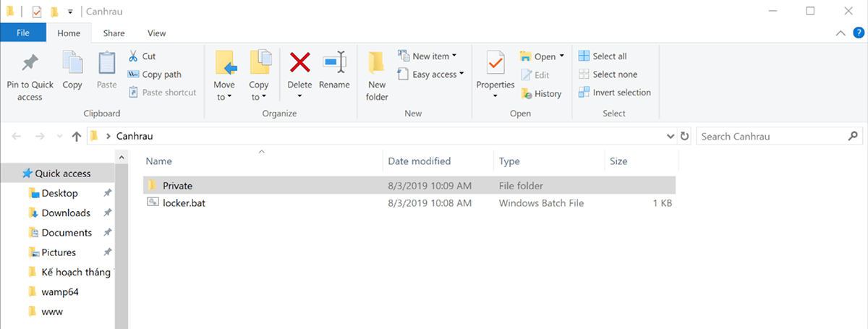
Task: Open the File menu
Action: tap(23, 33)
